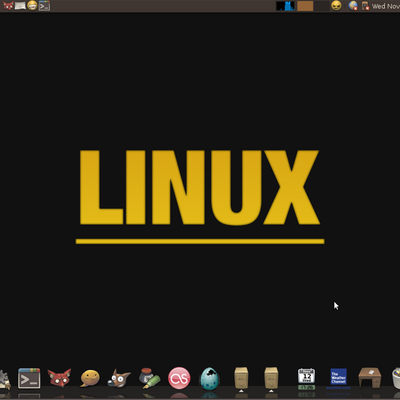Open the globe network icon with red x
Image resolution: width=400 pixels, height=400 pixels.
point(353,6)
